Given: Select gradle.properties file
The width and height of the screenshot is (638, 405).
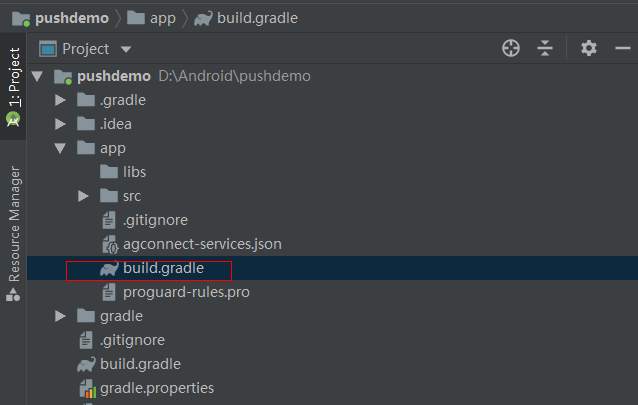Looking at the screenshot, I should click(x=156, y=388).
